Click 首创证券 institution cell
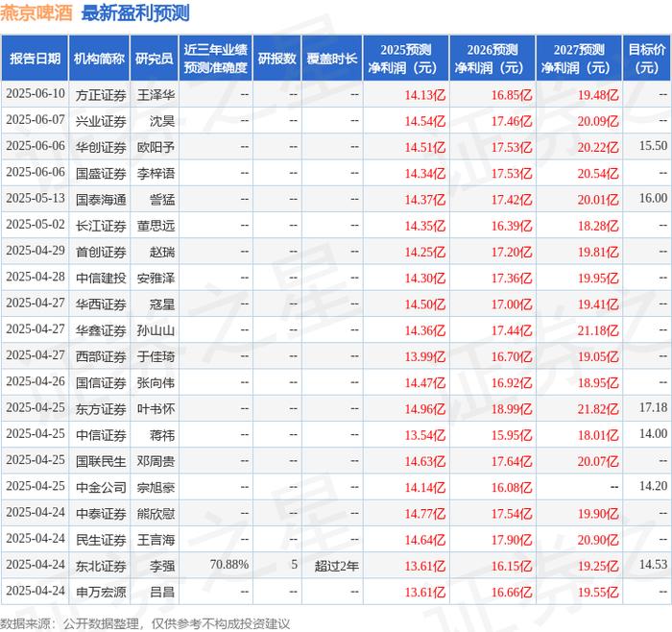This screenshot has width=672, height=632. coord(101,252)
